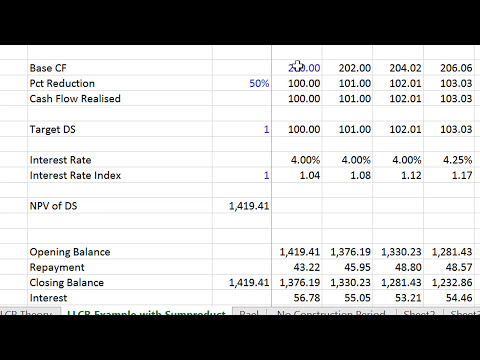Open the 'LLCR Example with Sumproduct' sheet tab
The width and height of the screenshot is (480, 360).
tap(146, 312)
